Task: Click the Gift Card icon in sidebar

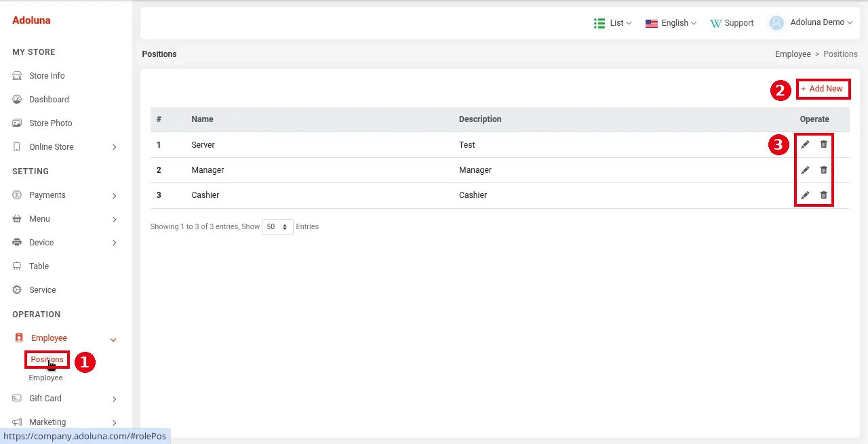Action: 17,399
